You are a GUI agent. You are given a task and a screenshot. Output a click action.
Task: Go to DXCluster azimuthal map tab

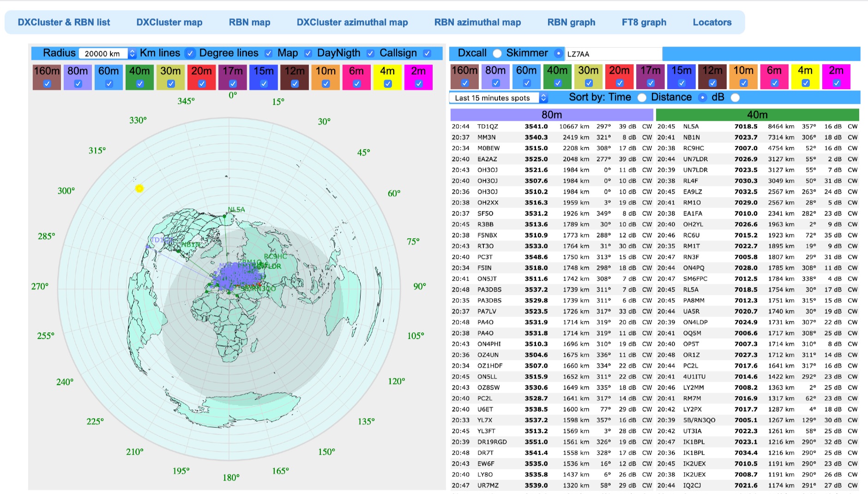352,22
